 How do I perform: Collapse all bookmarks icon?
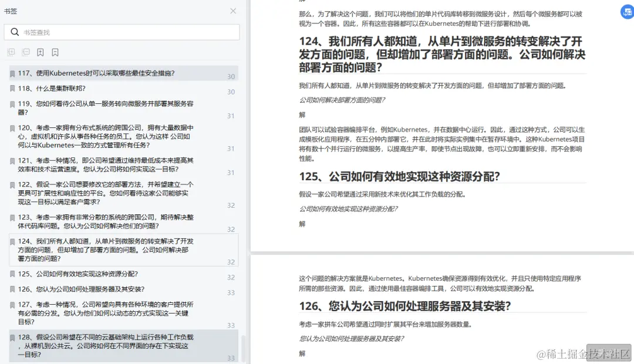point(26,52)
